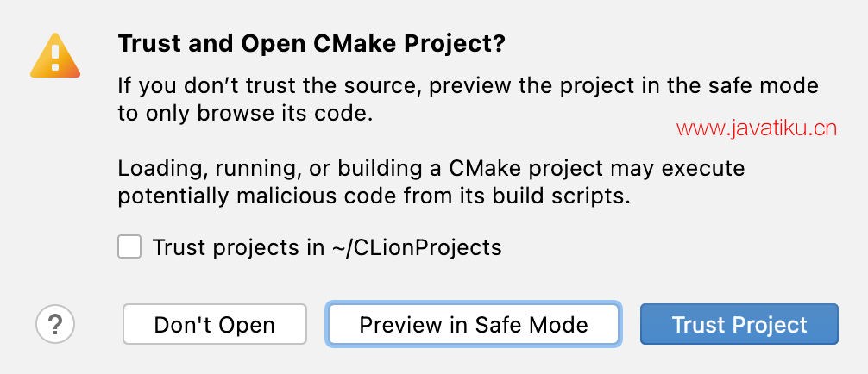Image resolution: width=868 pixels, height=374 pixels.
Task: Click the www.javatiku.cn watermark text
Action: 756,129
